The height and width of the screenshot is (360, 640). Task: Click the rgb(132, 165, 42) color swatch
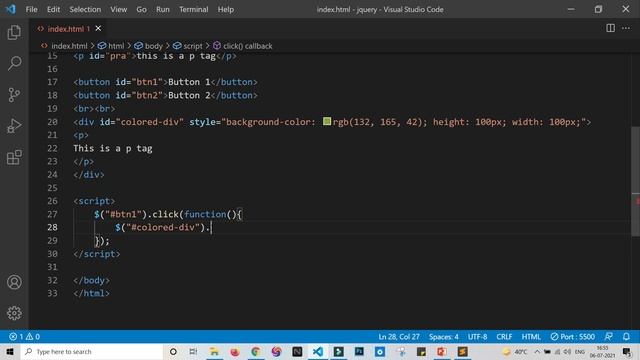click(327, 121)
